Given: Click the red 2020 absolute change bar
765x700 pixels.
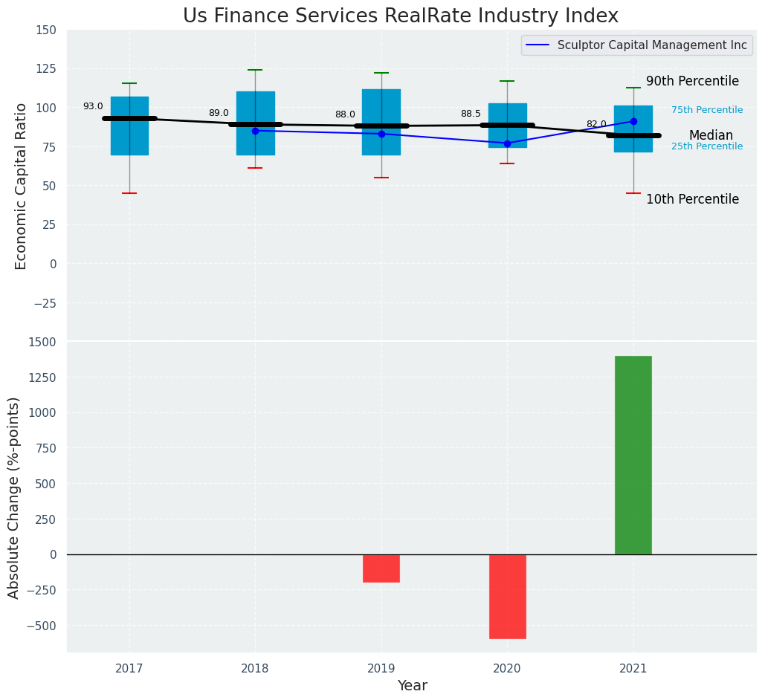Looking at the screenshot, I should (x=507, y=596).
